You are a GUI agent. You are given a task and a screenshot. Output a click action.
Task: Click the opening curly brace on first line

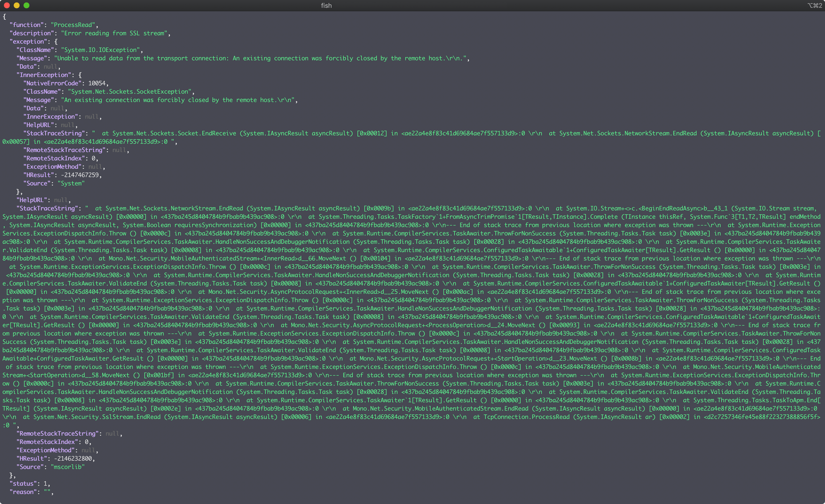(4, 16)
